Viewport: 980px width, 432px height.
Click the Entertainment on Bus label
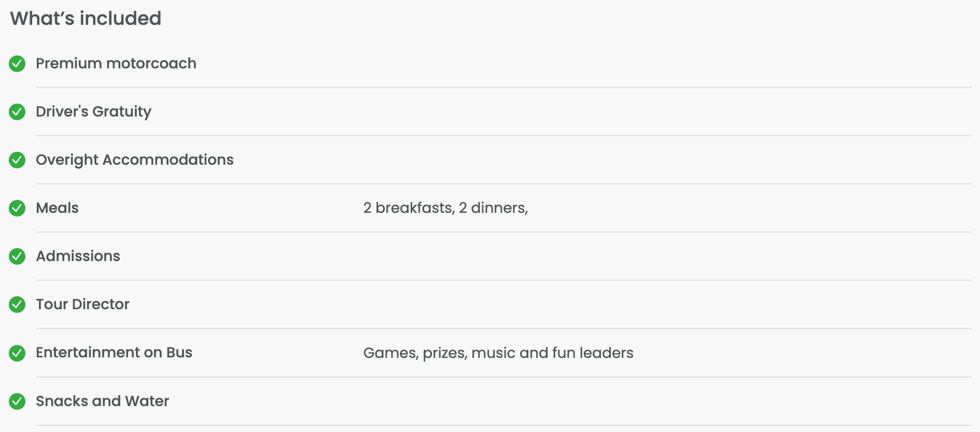(x=114, y=352)
